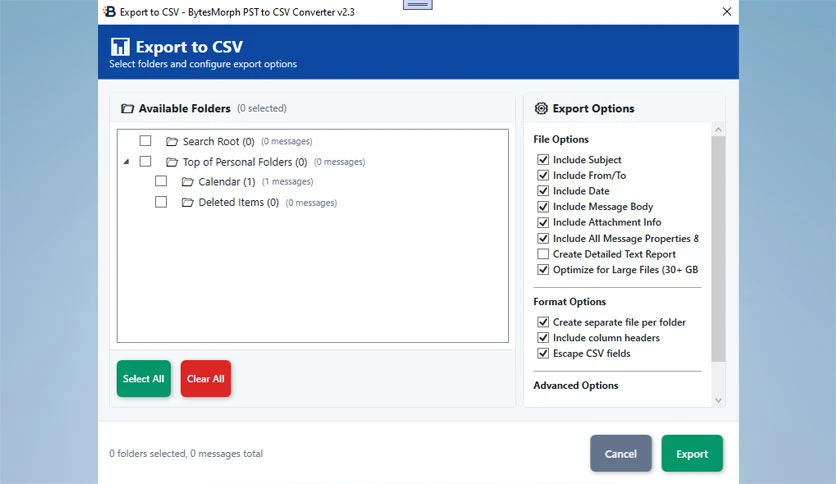Uncheck Include Attachment Info option
The image size is (836, 484).
(x=543, y=222)
